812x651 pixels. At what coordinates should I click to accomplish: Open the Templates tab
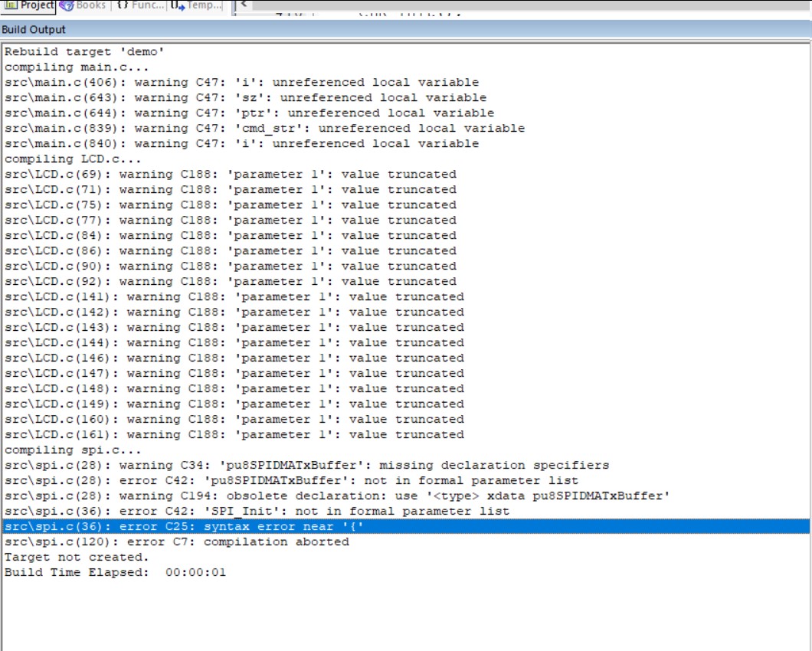pos(202,5)
